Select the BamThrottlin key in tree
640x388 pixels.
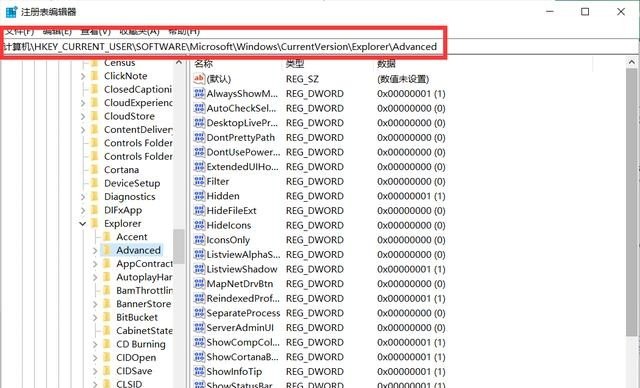144,290
